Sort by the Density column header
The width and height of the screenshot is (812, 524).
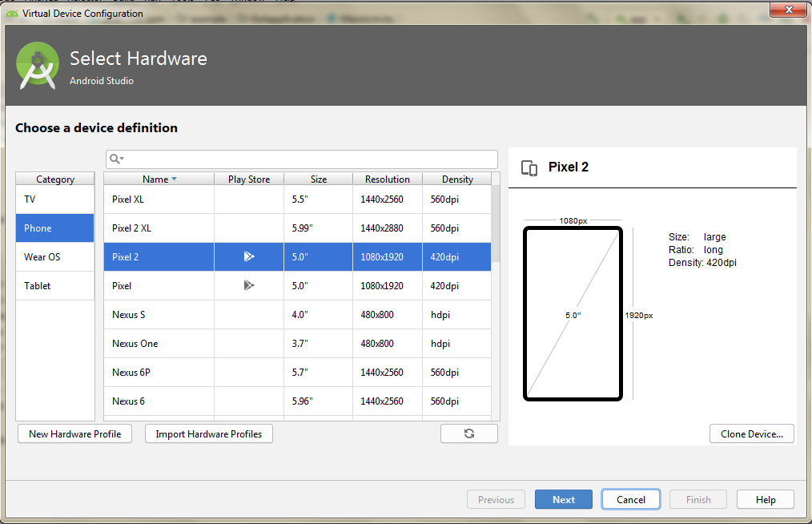(456, 179)
